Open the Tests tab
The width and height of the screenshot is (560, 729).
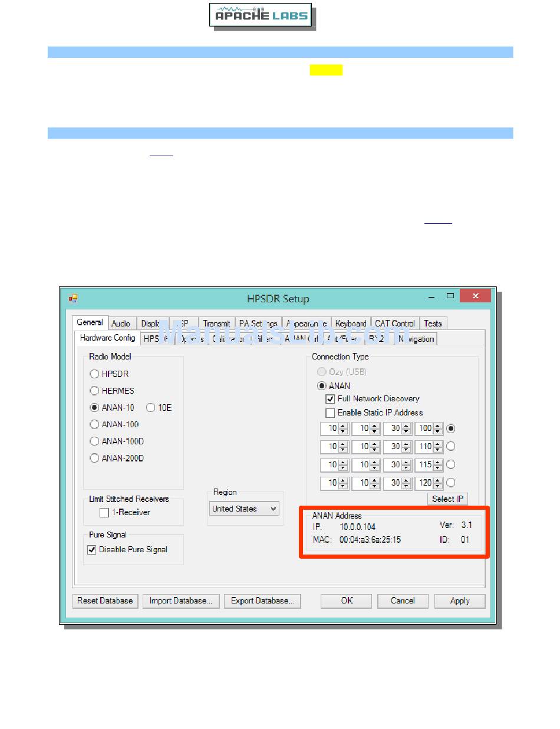(433, 324)
